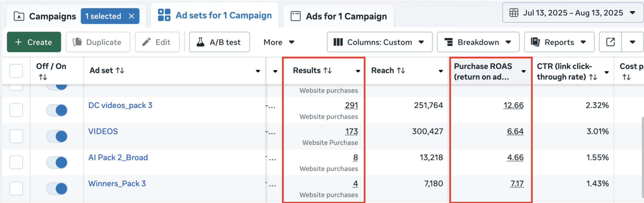The width and height of the screenshot is (644, 203).
Task: Click the 300,427 reach value
Action: (x=428, y=132)
